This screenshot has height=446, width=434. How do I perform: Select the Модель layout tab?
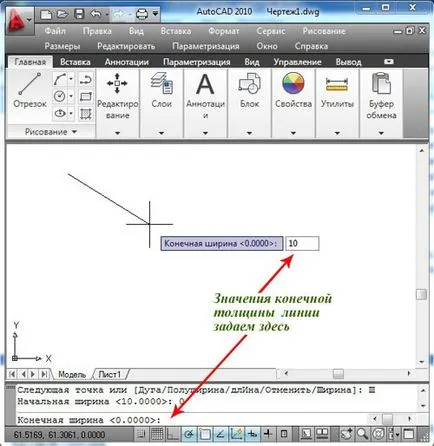(x=72, y=374)
